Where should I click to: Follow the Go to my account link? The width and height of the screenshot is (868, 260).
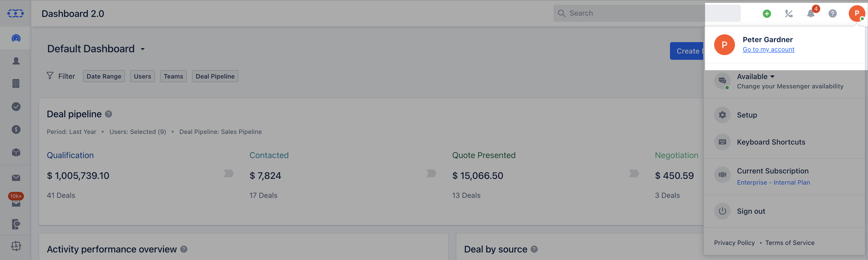point(768,49)
